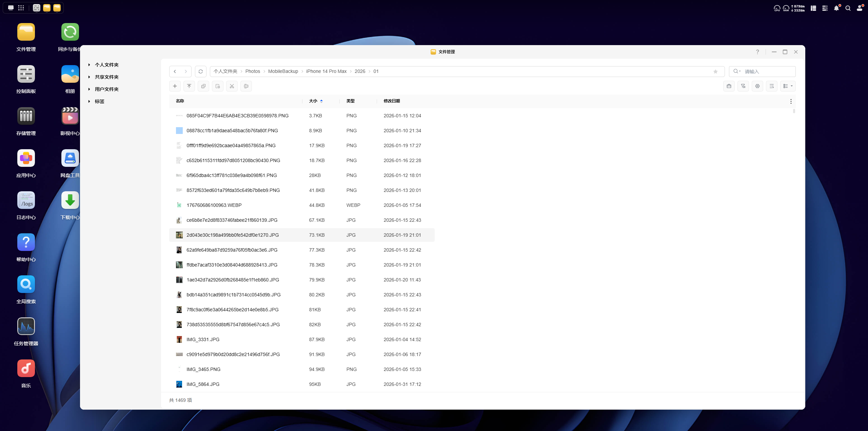Navigate to MobileBackup in breadcrumb
The height and width of the screenshot is (431, 868).
click(x=283, y=71)
